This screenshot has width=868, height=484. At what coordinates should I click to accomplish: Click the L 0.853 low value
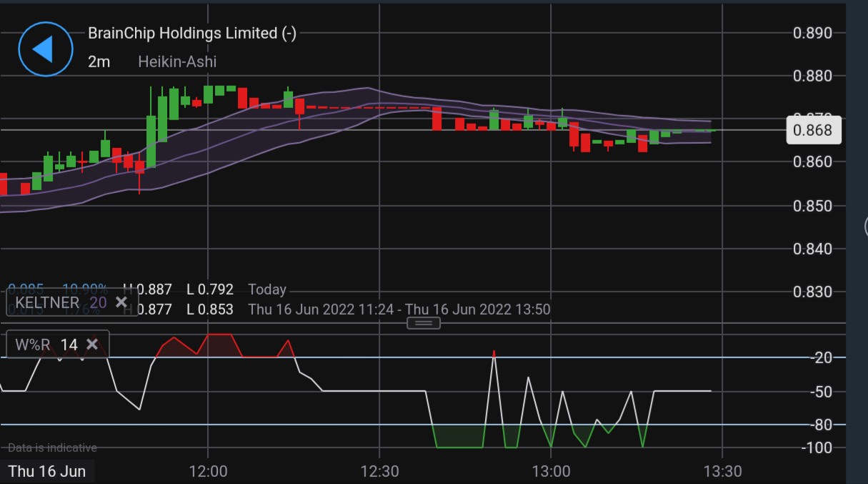pos(210,310)
